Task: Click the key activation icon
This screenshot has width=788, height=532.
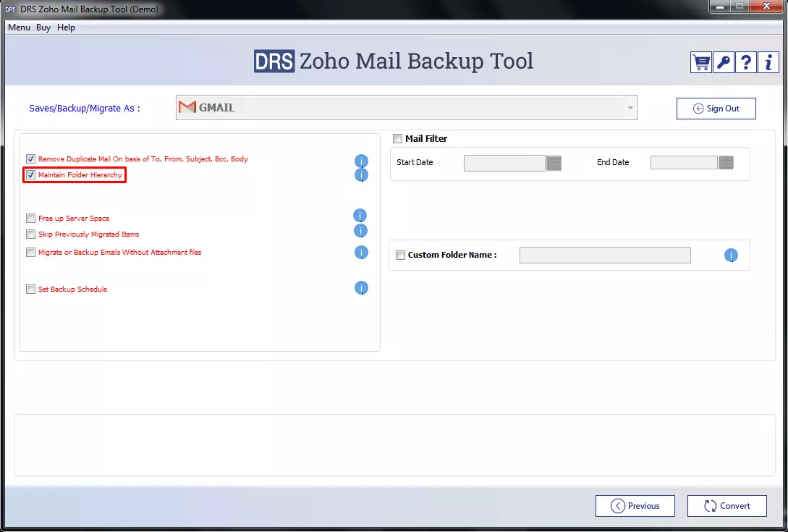Action: pos(724,62)
